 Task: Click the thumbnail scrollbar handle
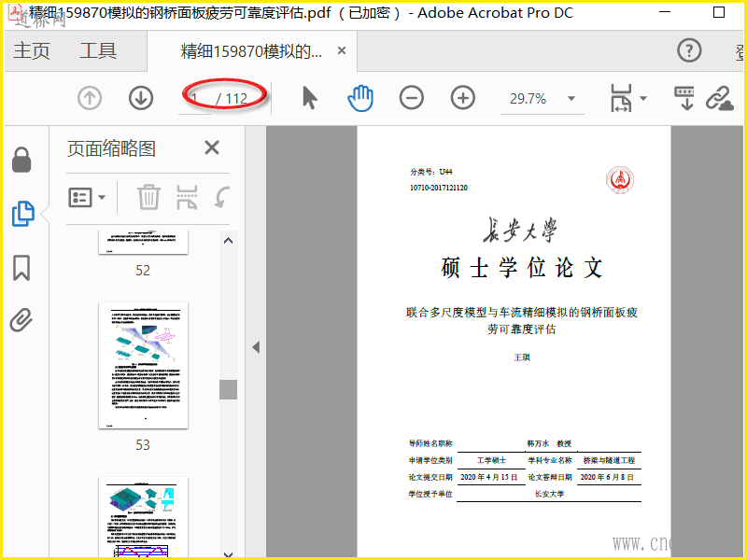(228, 389)
